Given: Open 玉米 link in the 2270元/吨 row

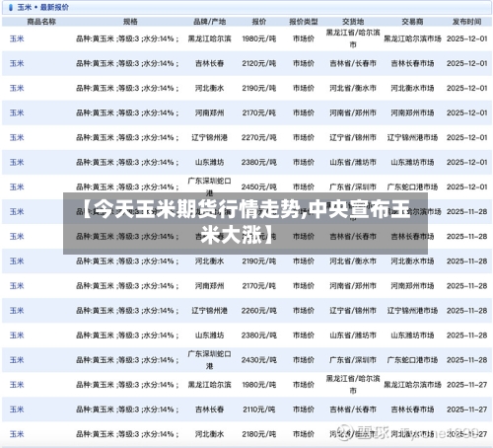Looking at the screenshot, I should 17,137.
